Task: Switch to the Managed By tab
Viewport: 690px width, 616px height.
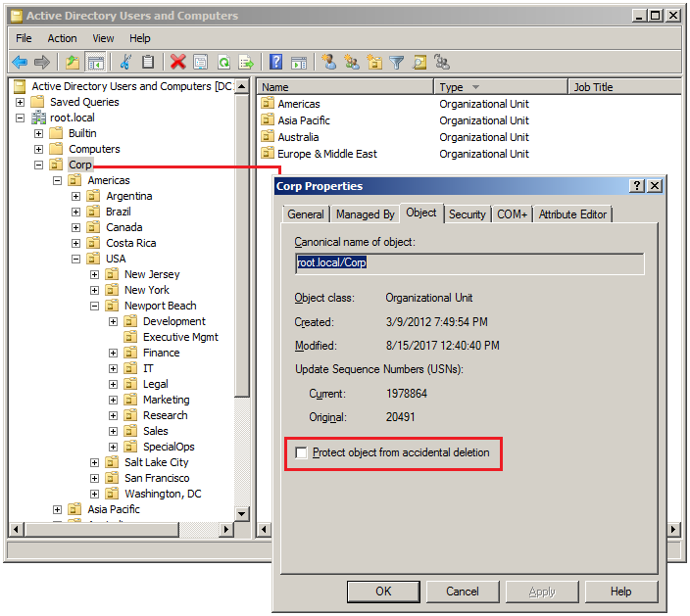Action: click(x=365, y=214)
